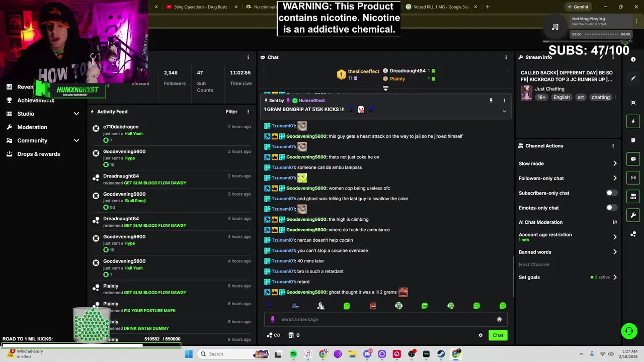This screenshot has height=362, width=644.
Task: Open pinned message three-dot options
Action: pyautogui.click(x=504, y=101)
